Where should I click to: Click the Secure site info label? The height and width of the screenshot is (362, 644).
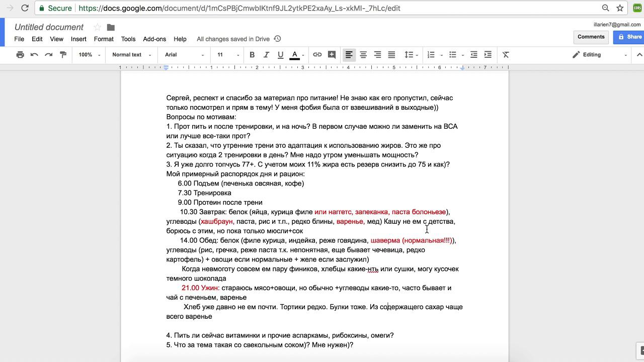pos(55,8)
